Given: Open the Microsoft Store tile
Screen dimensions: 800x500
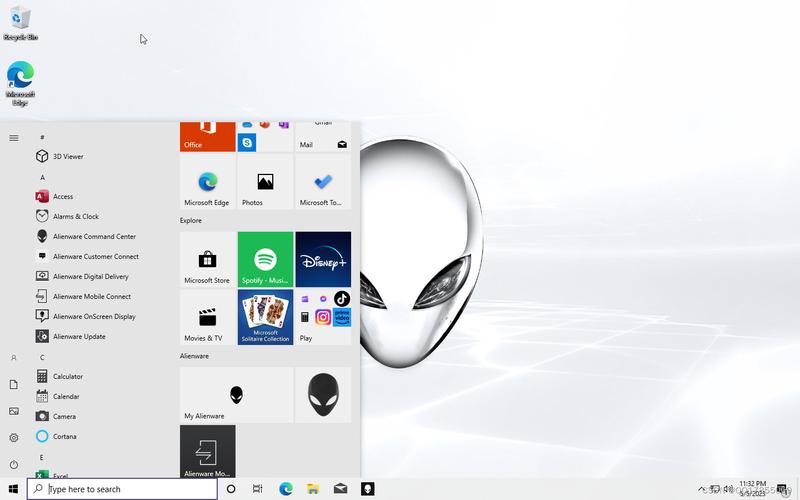Looking at the screenshot, I should tap(208, 259).
